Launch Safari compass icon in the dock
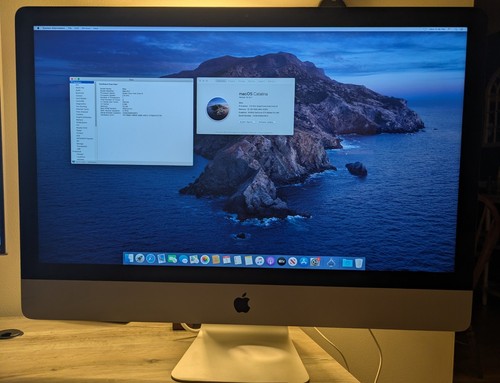Screen dimensions: 500x383 coord(151,258)
